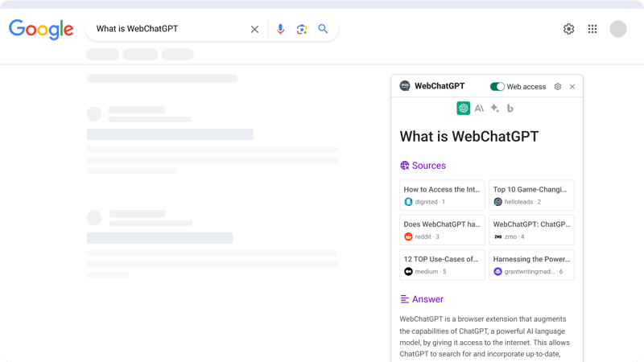Open the account avatar circle

(x=618, y=29)
